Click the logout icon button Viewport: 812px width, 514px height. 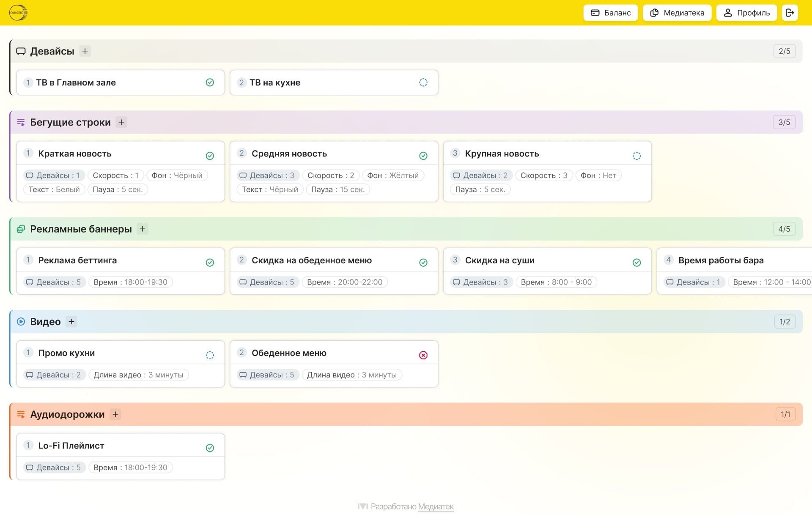pos(790,13)
